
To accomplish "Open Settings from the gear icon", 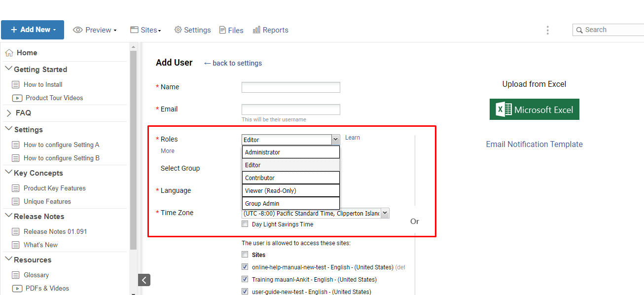I will click(x=179, y=30).
